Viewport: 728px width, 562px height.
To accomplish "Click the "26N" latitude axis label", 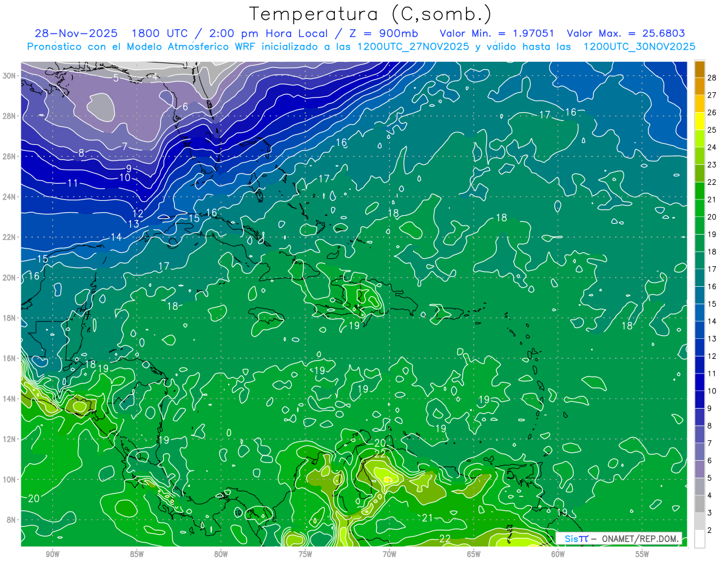I will (10, 156).
